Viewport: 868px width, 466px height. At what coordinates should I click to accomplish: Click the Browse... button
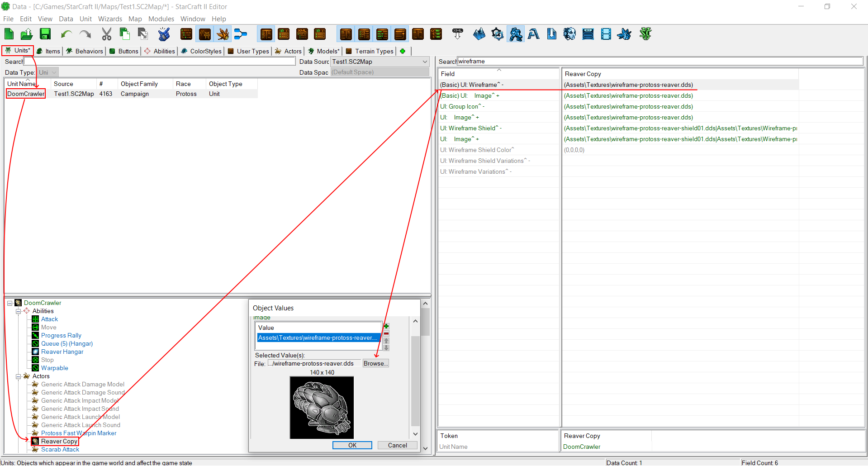click(375, 363)
